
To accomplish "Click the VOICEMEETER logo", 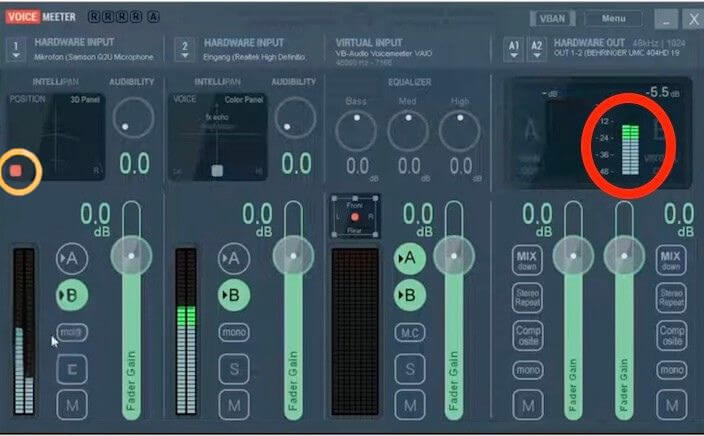I will click(41, 17).
